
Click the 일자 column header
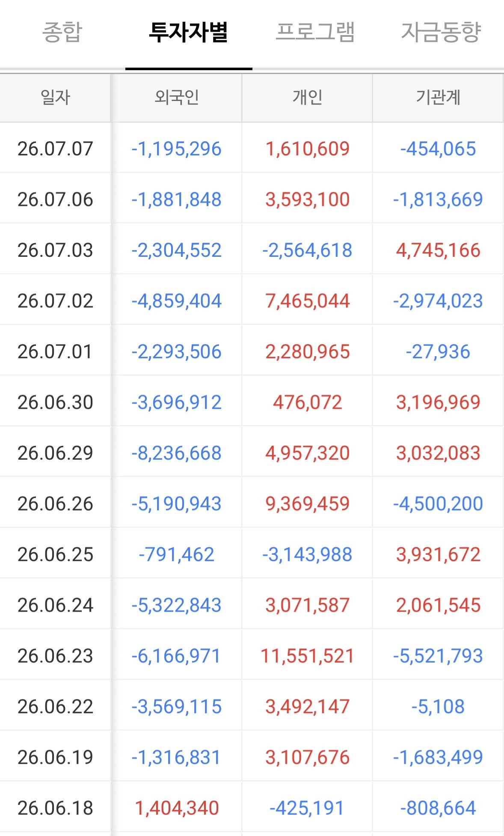point(55,98)
